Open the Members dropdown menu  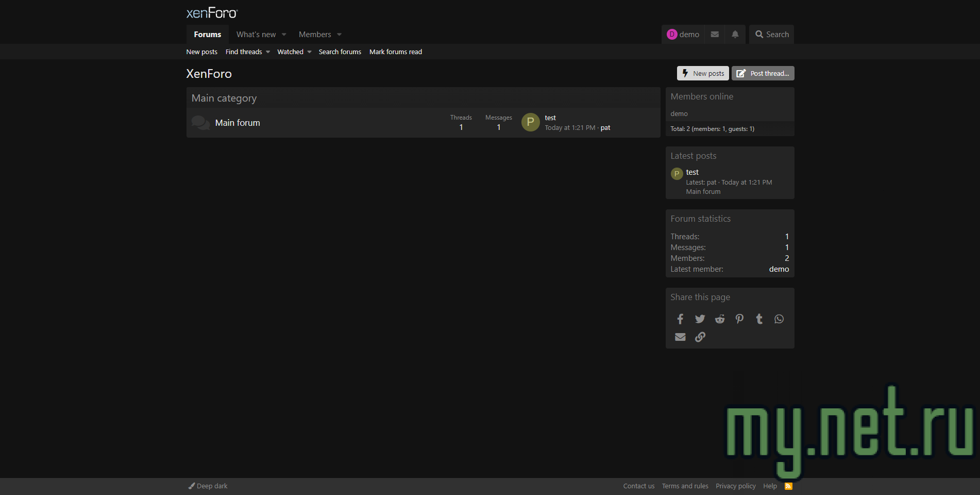click(x=316, y=34)
